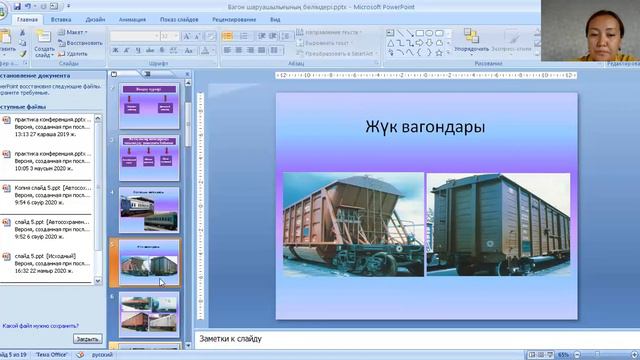Switch to slide sorter view icon
This screenshot has width=640, height=360.
click(x=541, y=355)
